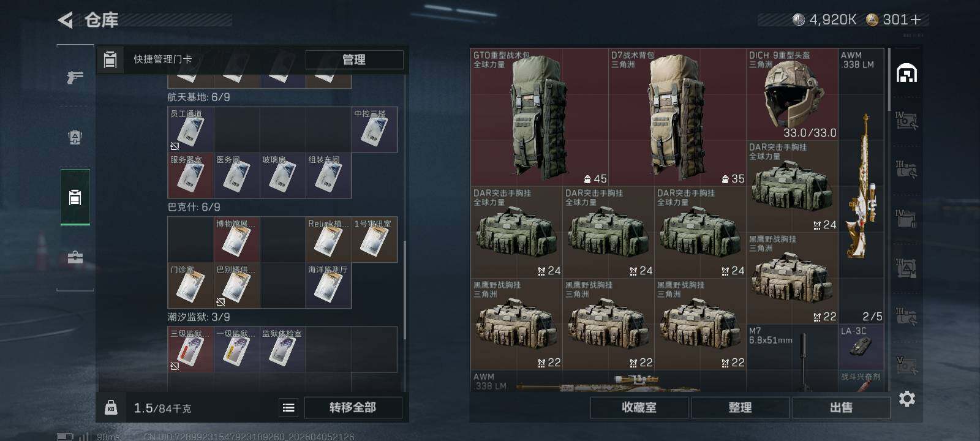
Task: Go back using the arrow beside 仓库
Action: 65,20
